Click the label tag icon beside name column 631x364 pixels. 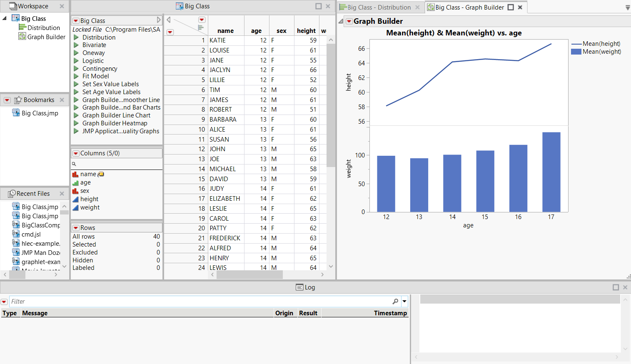click(101, 174)
